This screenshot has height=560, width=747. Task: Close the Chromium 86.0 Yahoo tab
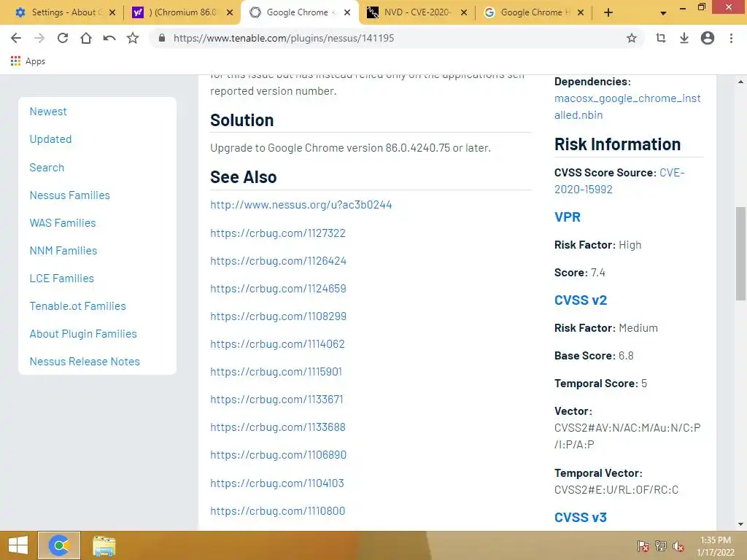(230, 12)
